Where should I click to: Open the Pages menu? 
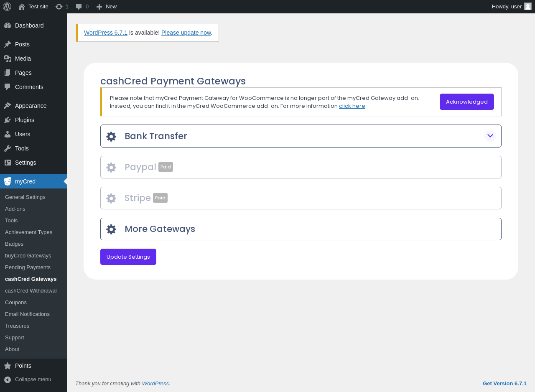(x=33, y=73)
